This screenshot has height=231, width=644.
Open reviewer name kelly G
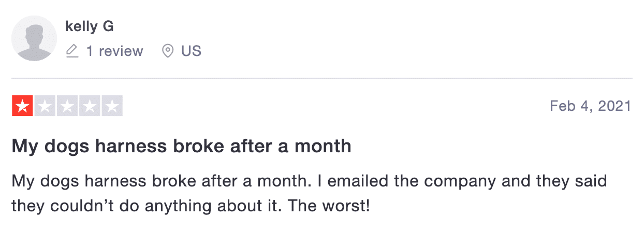point(90,26)
